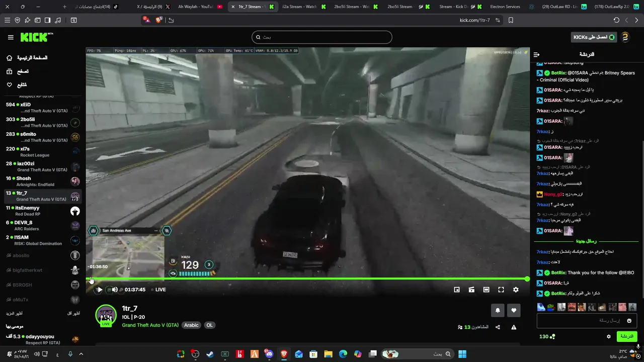
Task: Play the stream with the play button
Action: [100, 290]
